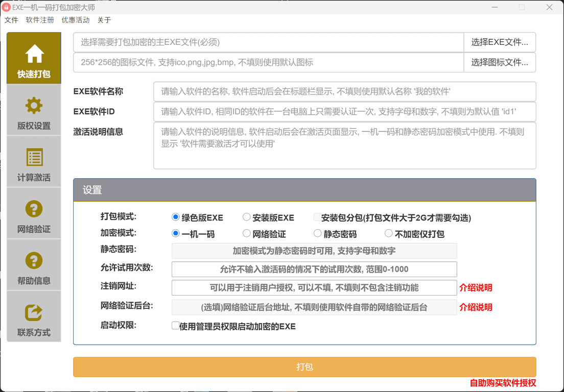Open 版权设置 gear icon panel
This screenshot has width=564, height=392.
[x=34, y=110]
